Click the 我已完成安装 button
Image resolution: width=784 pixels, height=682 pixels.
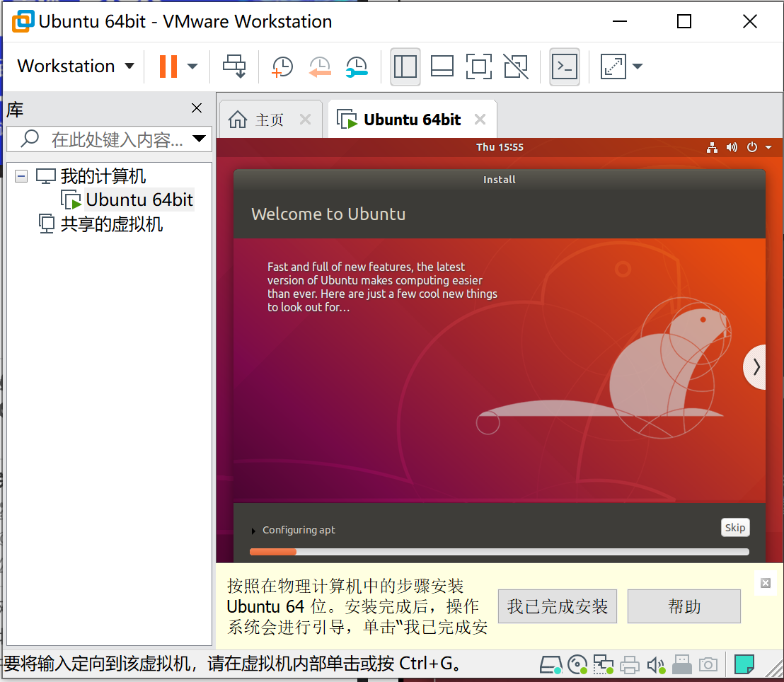558,606
